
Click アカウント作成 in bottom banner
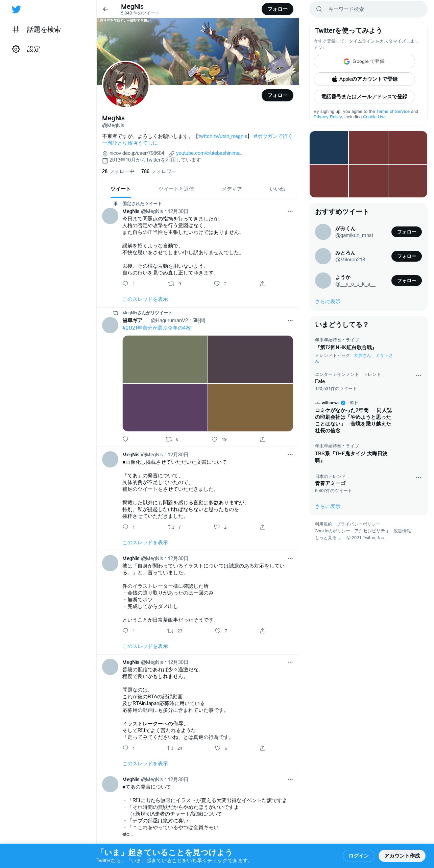(x=402, y=856)
